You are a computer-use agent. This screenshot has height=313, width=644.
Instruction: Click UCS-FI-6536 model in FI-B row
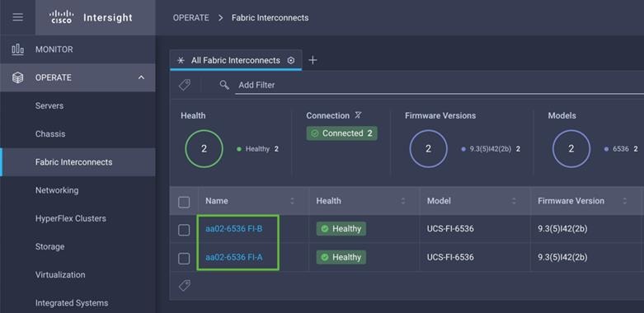pyautogui.click(x=450, y=229)
